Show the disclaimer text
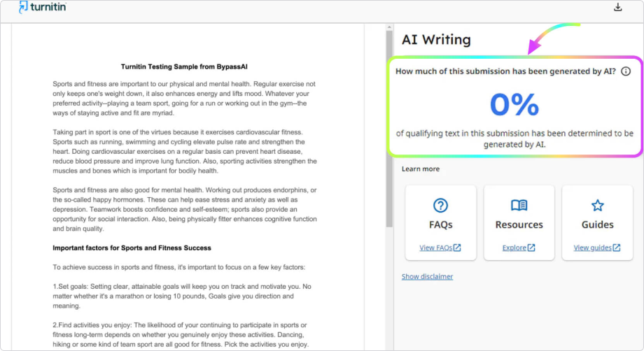Image resolution: width=644 pixels, height=351 pixels. tap(427, 276)
